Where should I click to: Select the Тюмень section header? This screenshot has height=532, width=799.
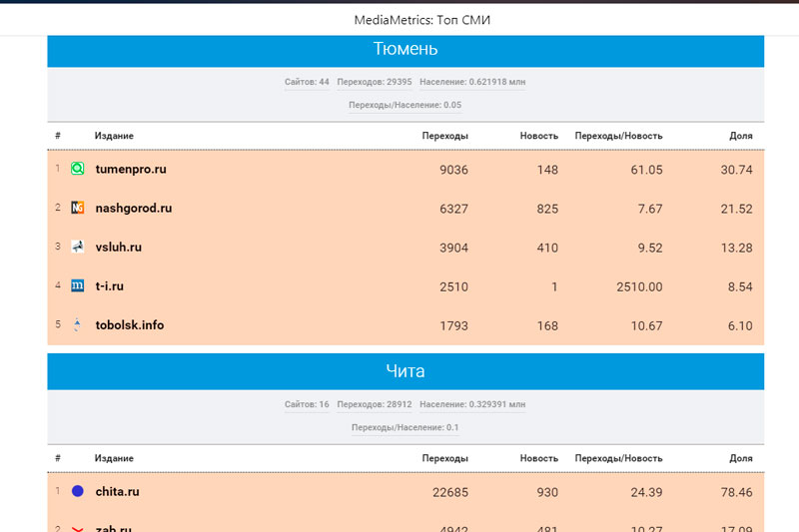point(405,49)
